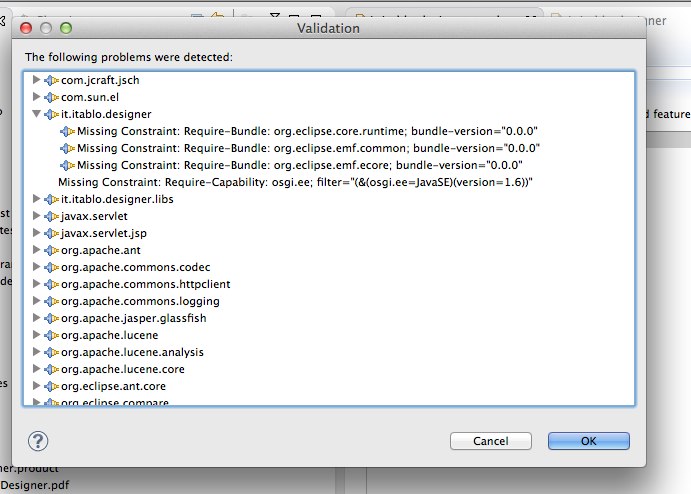Expand the org.apache.jasper.glassfish node
This screenshot has height=494, width=691.
click(x=37, y=318)
